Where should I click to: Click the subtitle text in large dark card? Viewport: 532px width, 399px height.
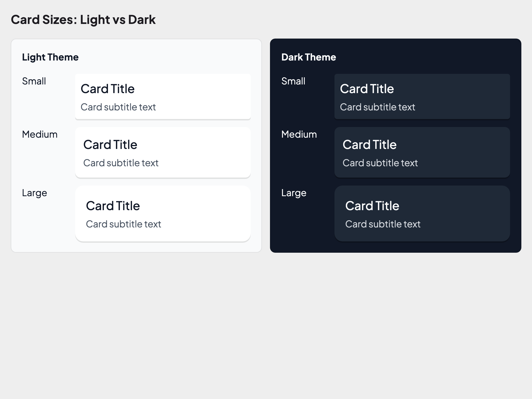[x=383, y=224]
